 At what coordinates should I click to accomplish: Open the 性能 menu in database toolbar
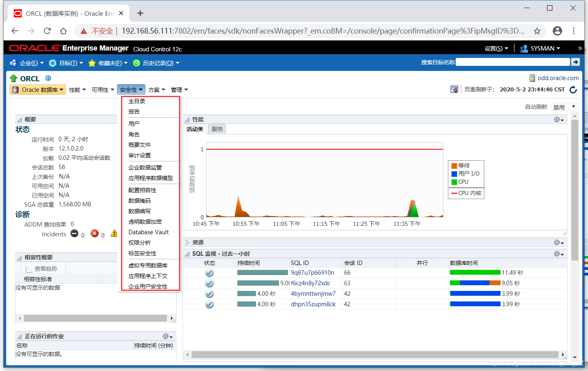pos(77,90)
